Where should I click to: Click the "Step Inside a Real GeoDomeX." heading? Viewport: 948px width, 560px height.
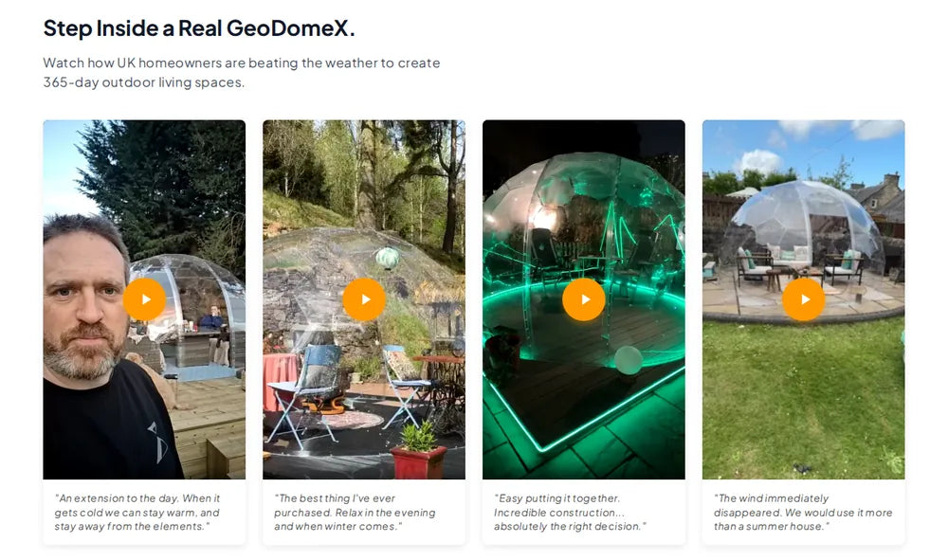click(x=199, y=28)
